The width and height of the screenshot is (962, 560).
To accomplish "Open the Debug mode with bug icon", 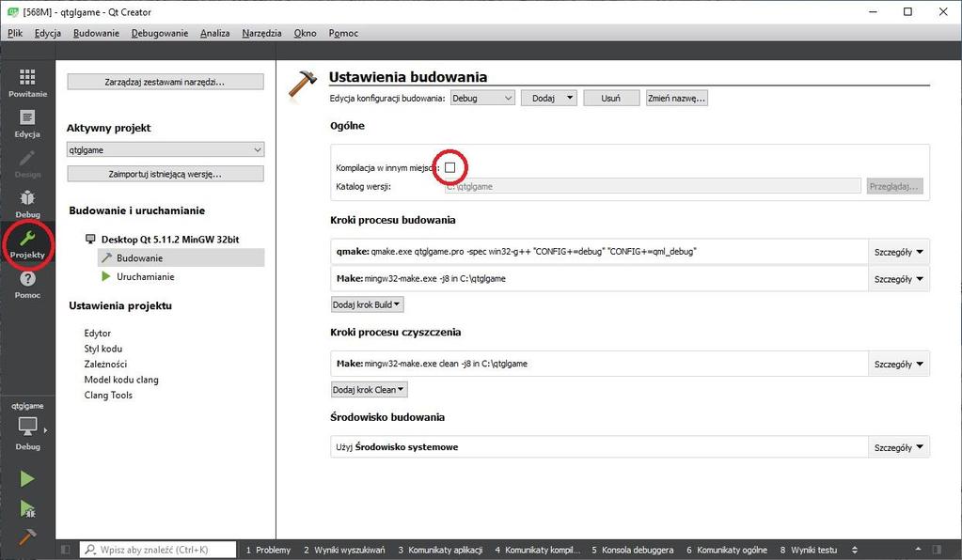I will [27, 203].
